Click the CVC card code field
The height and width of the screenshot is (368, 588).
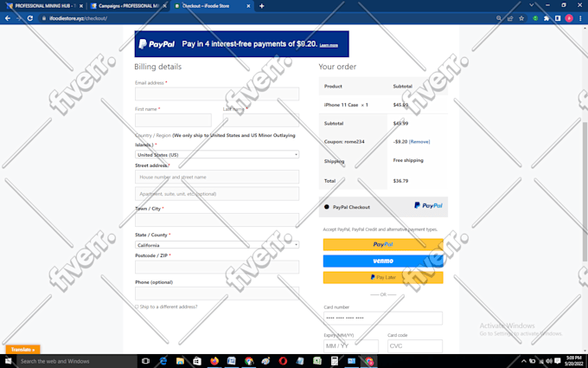point(415,345)
